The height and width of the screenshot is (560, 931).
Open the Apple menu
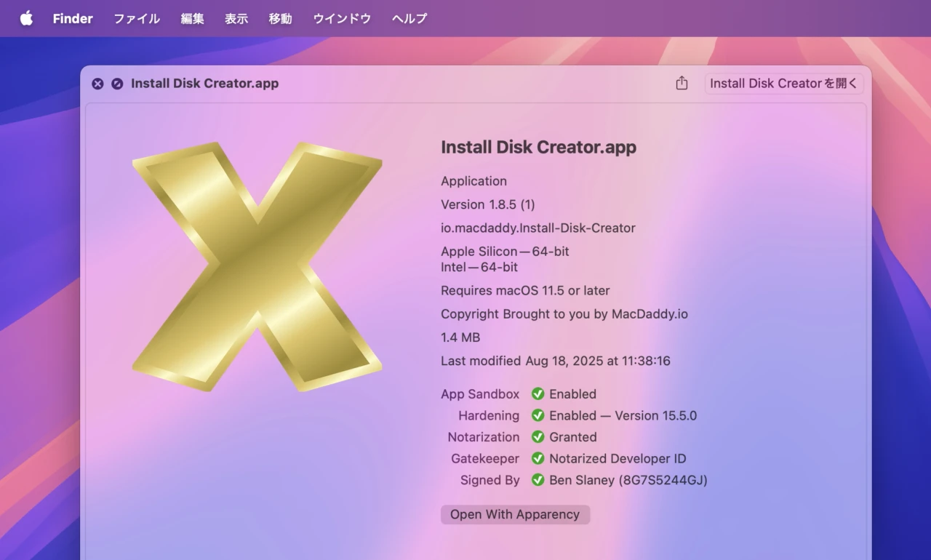(x=26, y=18)
